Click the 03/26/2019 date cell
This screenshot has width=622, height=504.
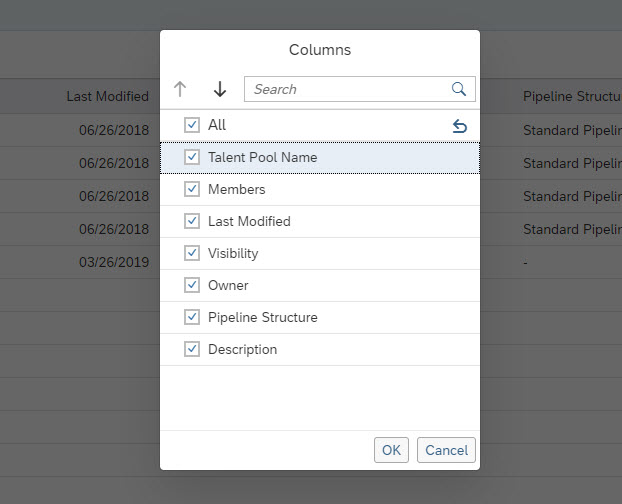click(114, 262)
